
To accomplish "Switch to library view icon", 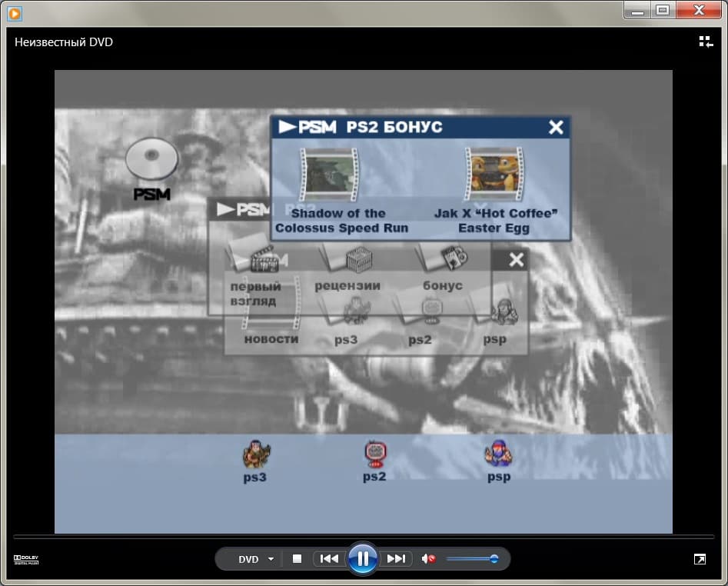I will click(706, 42).
